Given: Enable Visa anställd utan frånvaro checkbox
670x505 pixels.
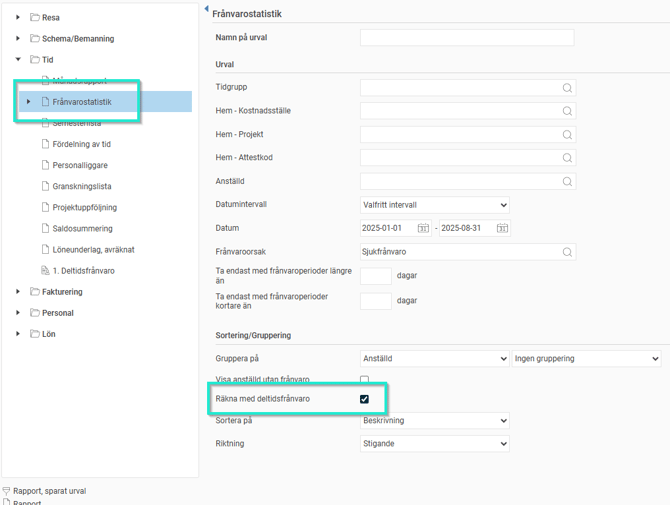Looking at the screenshot, I should [x=364, y=380].
